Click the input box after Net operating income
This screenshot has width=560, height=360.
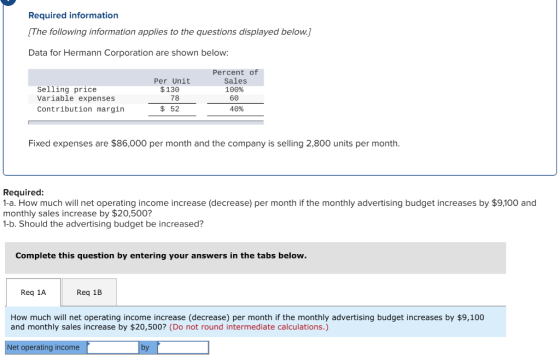[x=113, y=347]
